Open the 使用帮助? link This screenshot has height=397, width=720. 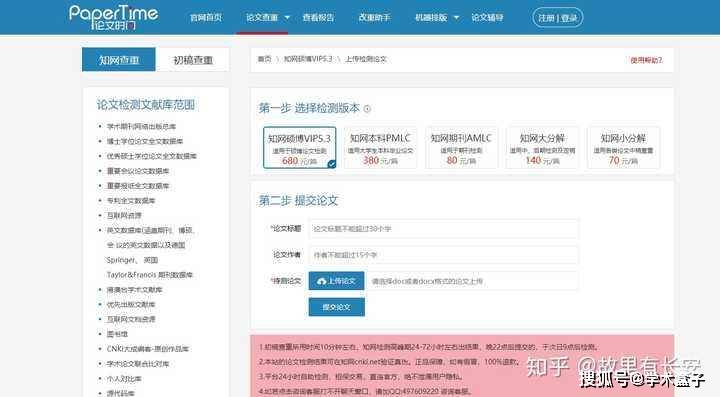click(x=646, y=60)
